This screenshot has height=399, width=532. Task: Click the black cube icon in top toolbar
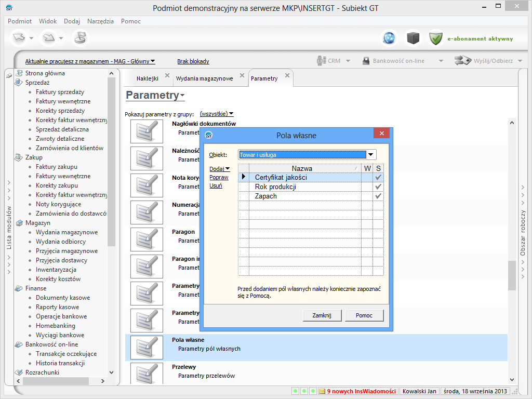point(413,38)
